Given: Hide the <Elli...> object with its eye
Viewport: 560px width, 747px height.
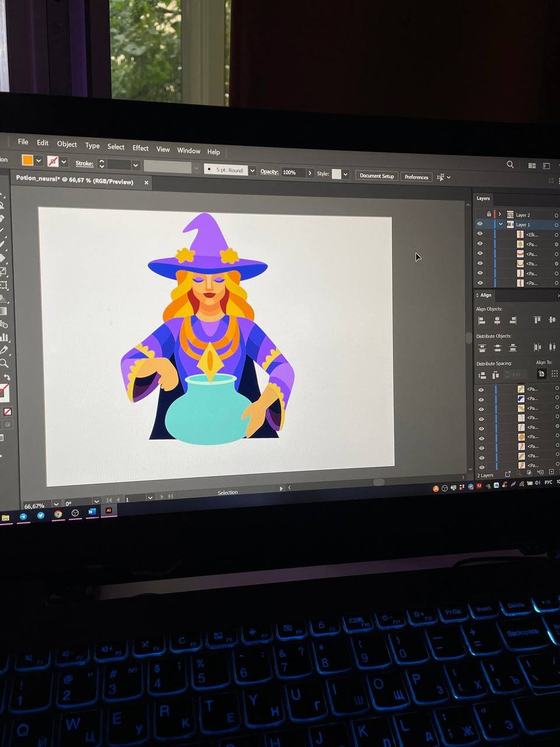Looking at the screenshot, I should point(480,233).
